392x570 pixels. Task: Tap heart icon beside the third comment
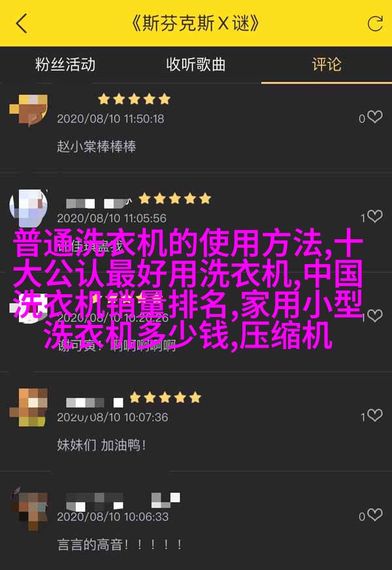tap(374, 316)
